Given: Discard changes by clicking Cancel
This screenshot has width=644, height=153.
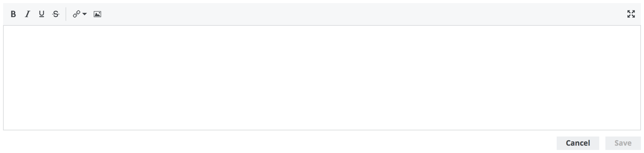Looking at the screenshot, I should (x=578, y=143).
